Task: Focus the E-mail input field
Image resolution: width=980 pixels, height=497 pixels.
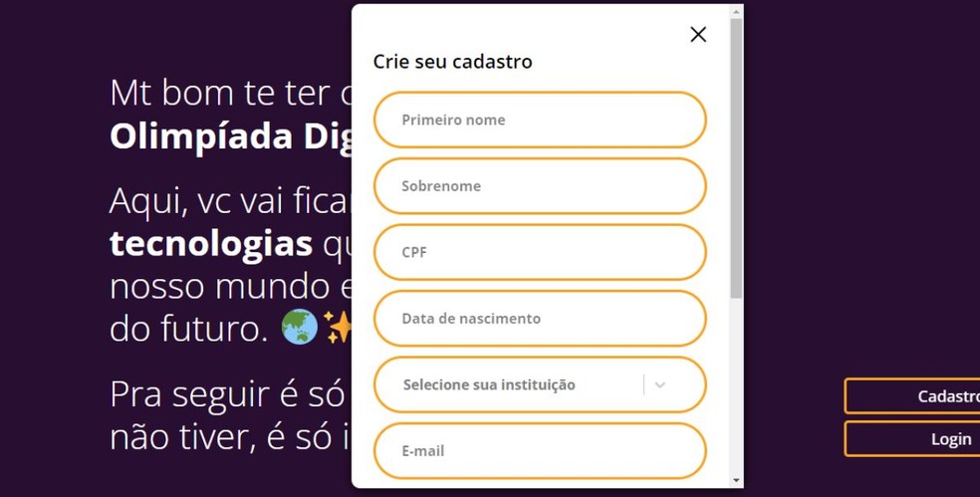Action: tap(539, 450)
